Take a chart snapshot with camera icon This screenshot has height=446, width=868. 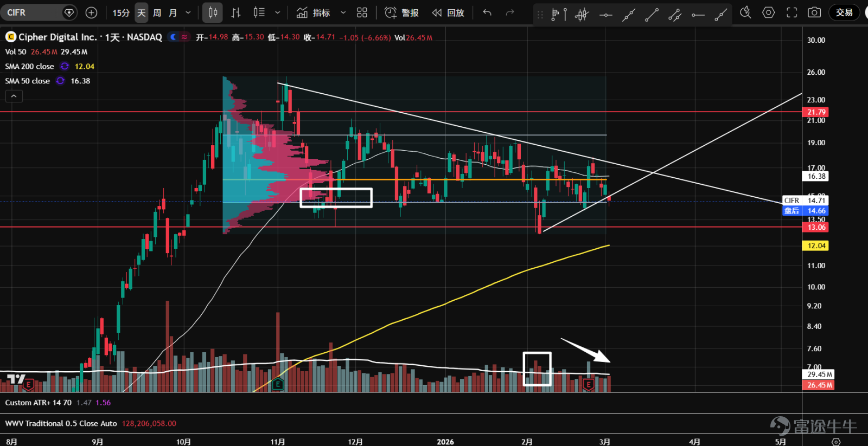[814, 12]
